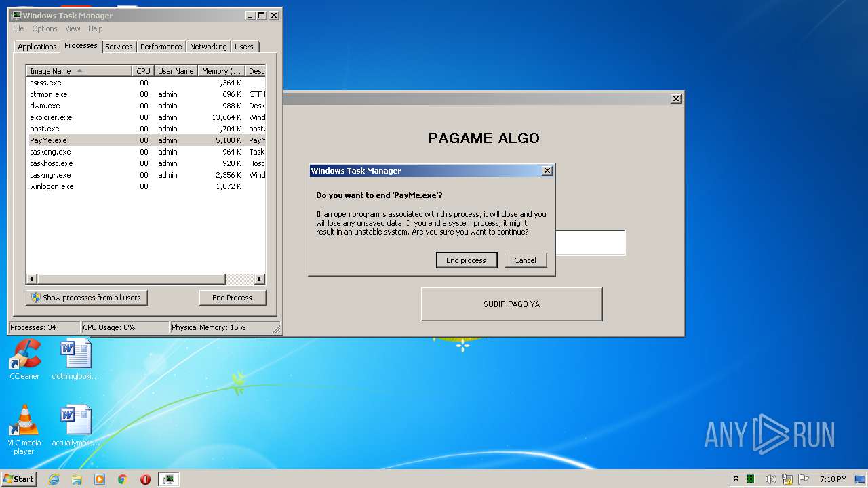Open the actuallymort Word document icon
This screenshot has width=868, height=488.
click(x=75, y=427)
